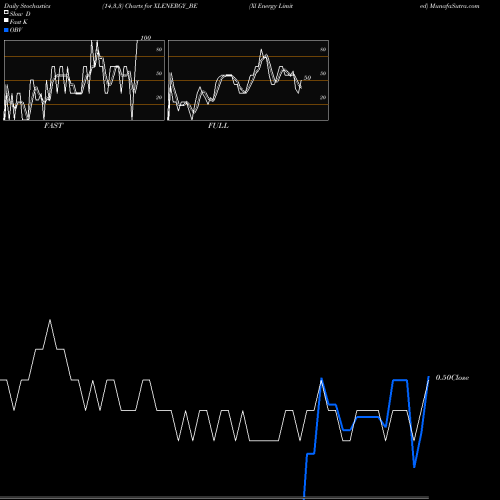
Task: Click the 'FULL' chart label
Action: click(x=218, y=126)
